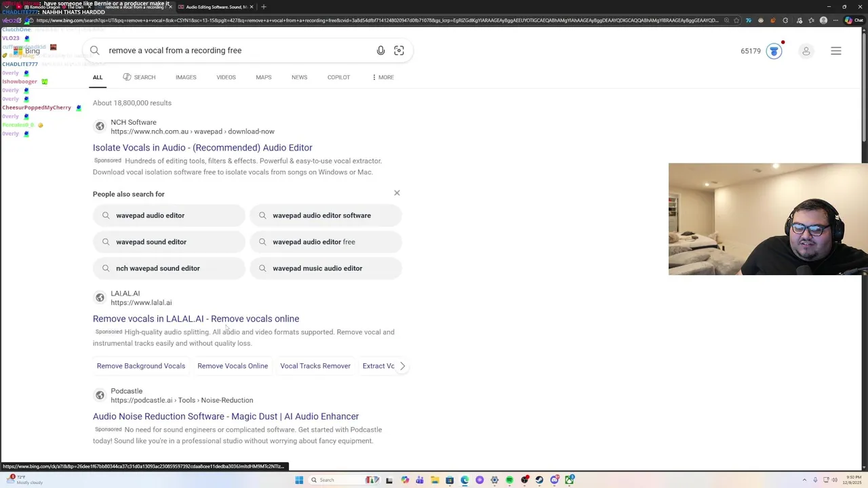The width and height of the screenshot is (868, 488).
Task: Open Remove vocals in LALAL.AI link
Action: pyautogui.click(x=196, y=319)
